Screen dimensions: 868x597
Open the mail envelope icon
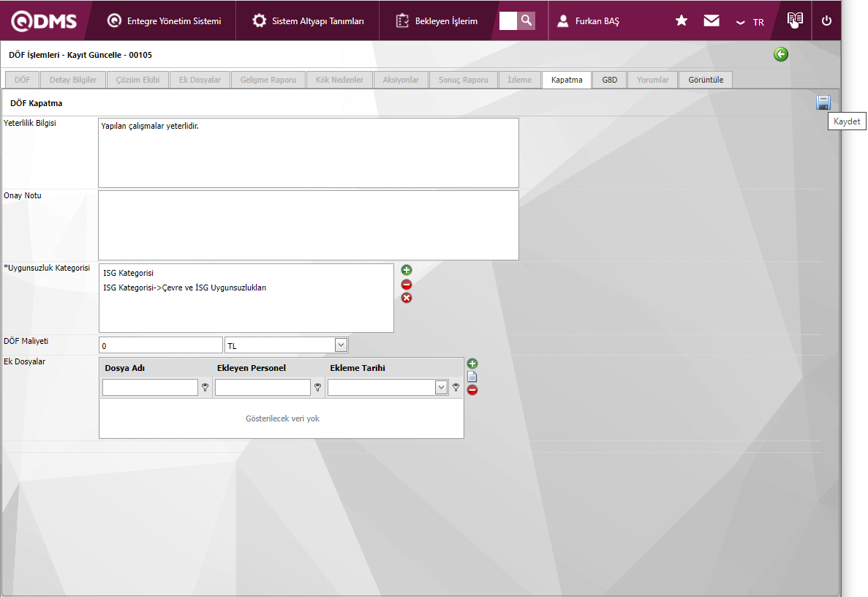click(712, 20)
